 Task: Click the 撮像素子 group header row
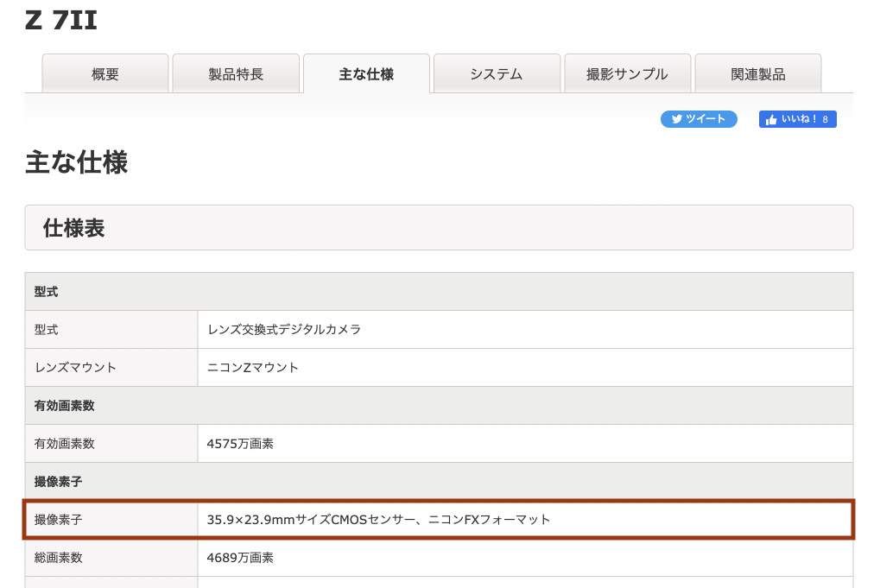(439, 482)
